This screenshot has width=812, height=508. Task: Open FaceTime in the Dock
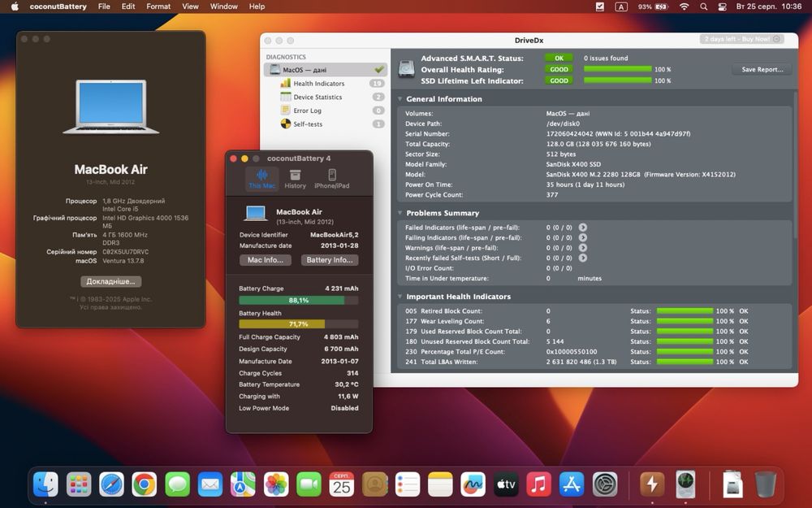click(309, 484)
